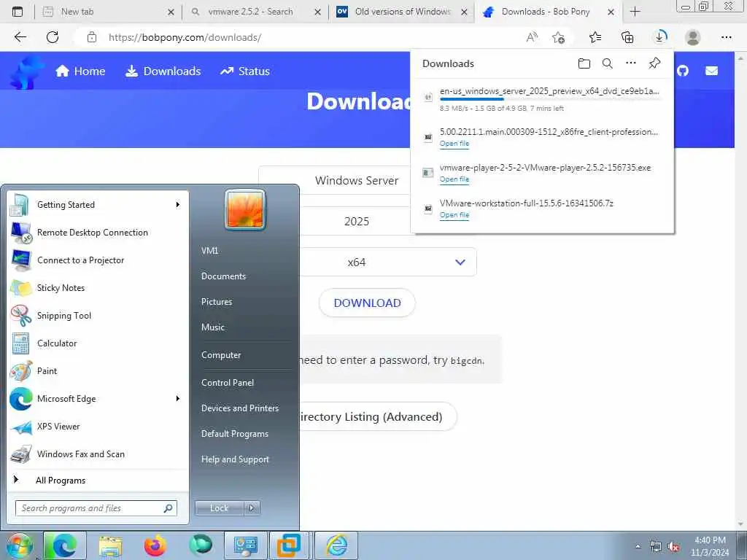Screen dimensions: 747x560
Task: Open VMware icon in the taskbar
Action: (x=289, y=545)
